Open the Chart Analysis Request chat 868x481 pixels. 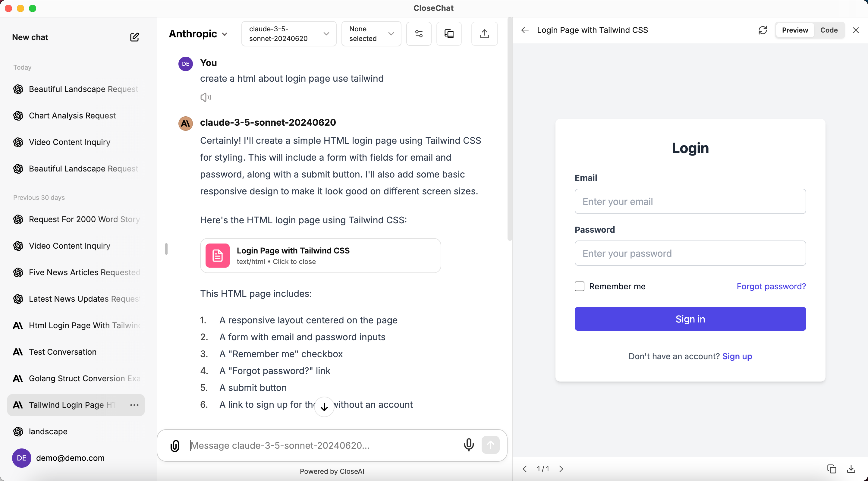72,116
